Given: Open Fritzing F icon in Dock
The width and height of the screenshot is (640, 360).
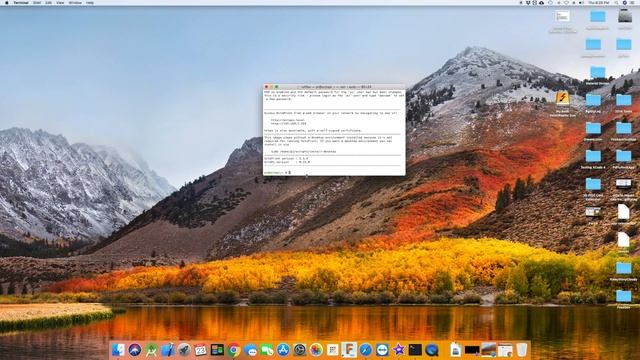Looking at the screenshot, I should (x=349, y=350).
